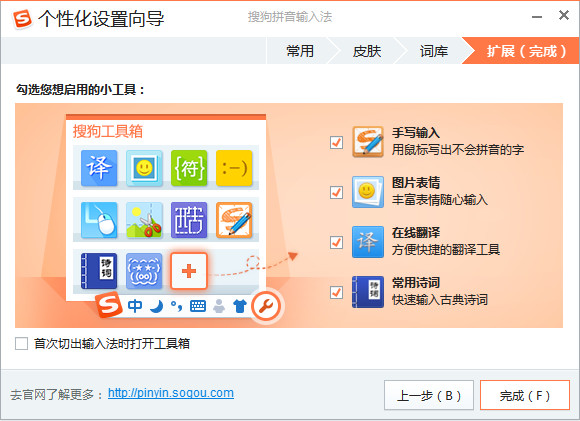This screenshot has width=580, height=421.
Task: Switch to the 皮肤 step tab
Action: [367, 51]
